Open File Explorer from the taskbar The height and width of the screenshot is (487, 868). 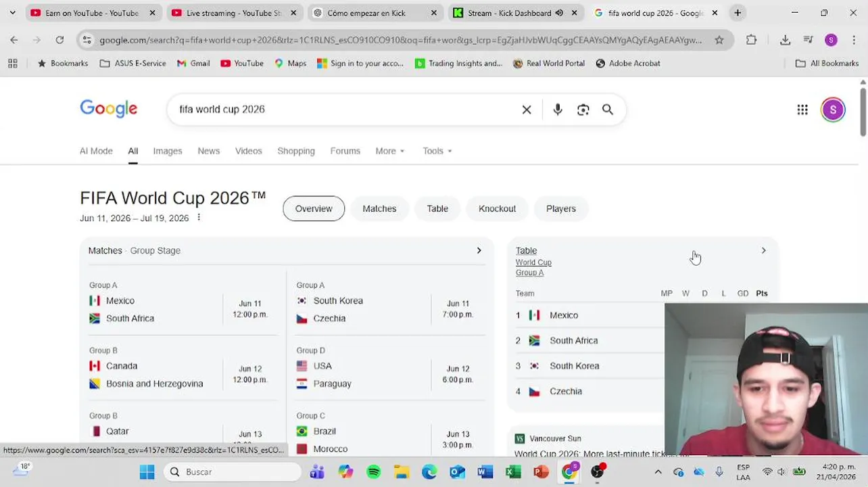pyautogui.click(x=402, y=471)
